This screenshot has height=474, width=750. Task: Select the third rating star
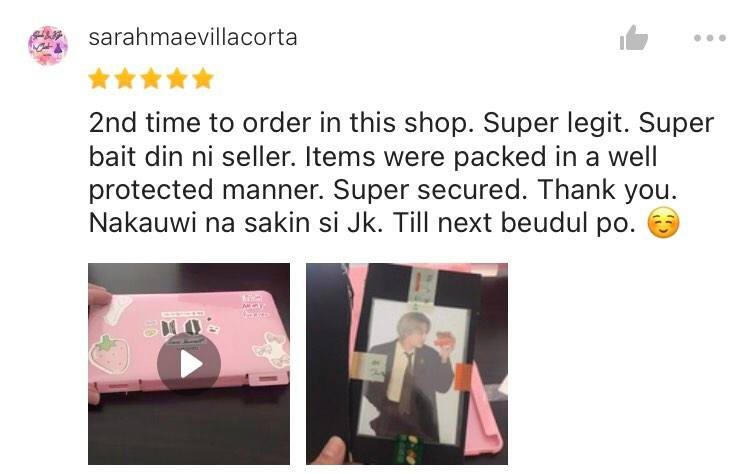pyautogui.click(x=151, y=78)
